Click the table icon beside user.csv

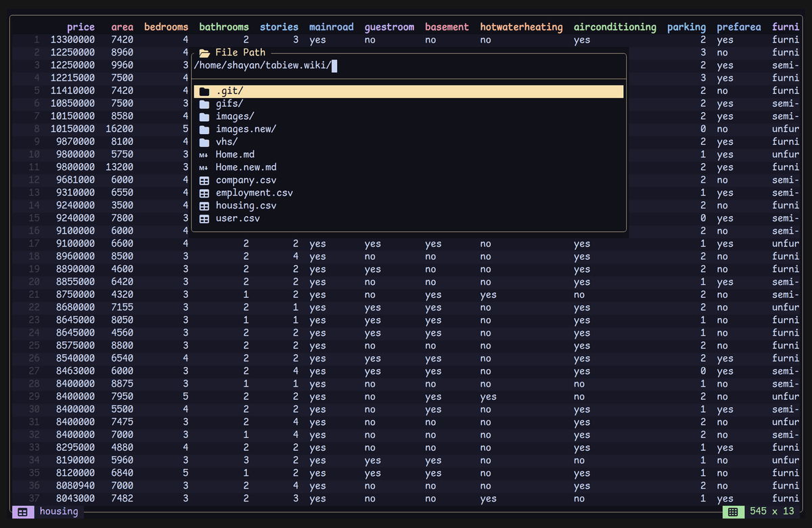pos(204,219)
